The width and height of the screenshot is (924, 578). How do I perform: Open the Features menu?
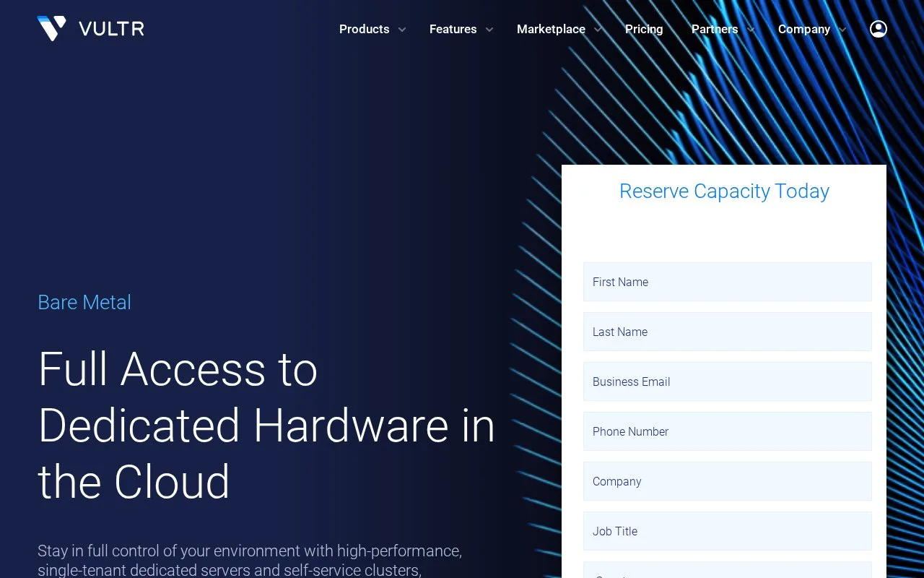click(453, 29)
